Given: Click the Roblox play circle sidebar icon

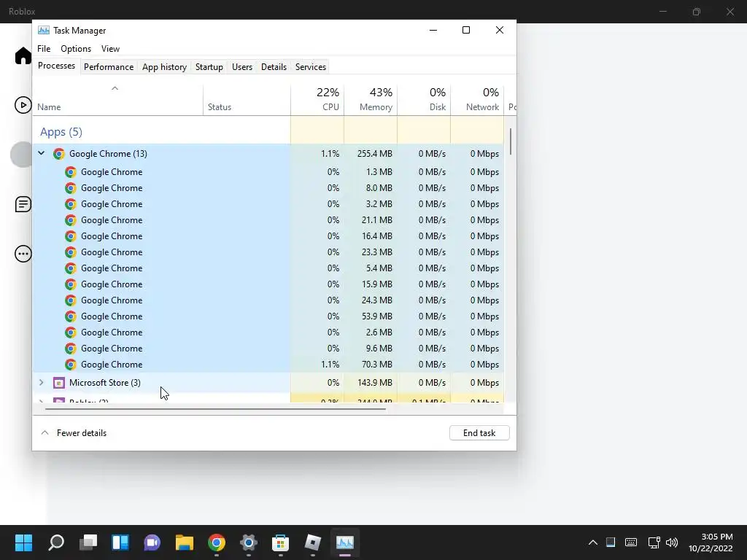Looking at the screenshot, I should pyautogui.click(x=23, y=105).
